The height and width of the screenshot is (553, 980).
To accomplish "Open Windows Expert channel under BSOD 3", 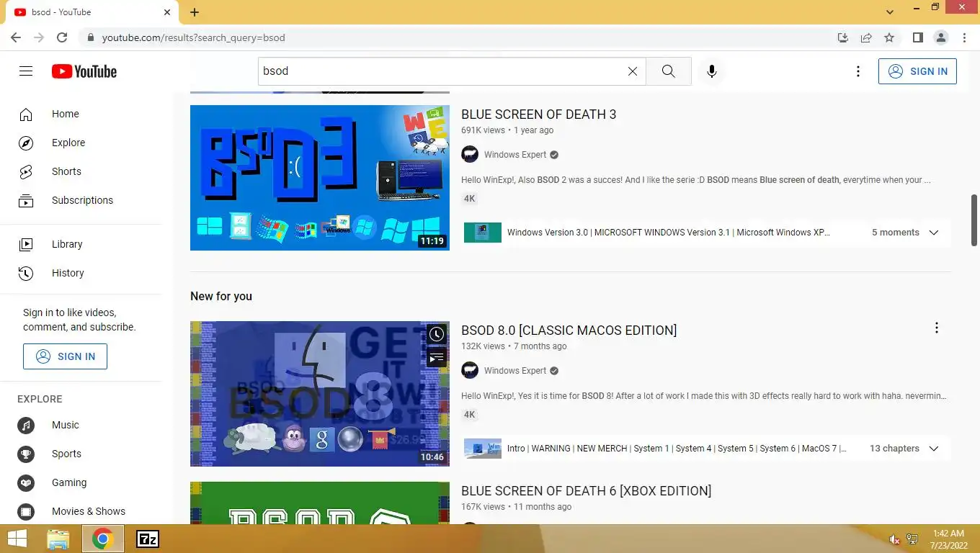I will coord(515,155).
